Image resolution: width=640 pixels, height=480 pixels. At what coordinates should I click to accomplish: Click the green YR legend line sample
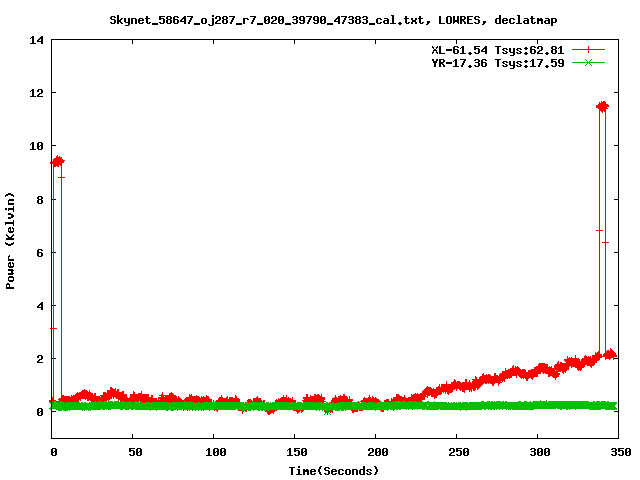click(588, 62)
